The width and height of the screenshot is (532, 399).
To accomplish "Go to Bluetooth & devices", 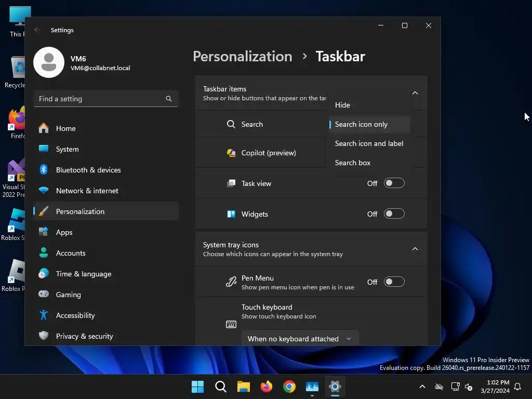I will (106, 170).
